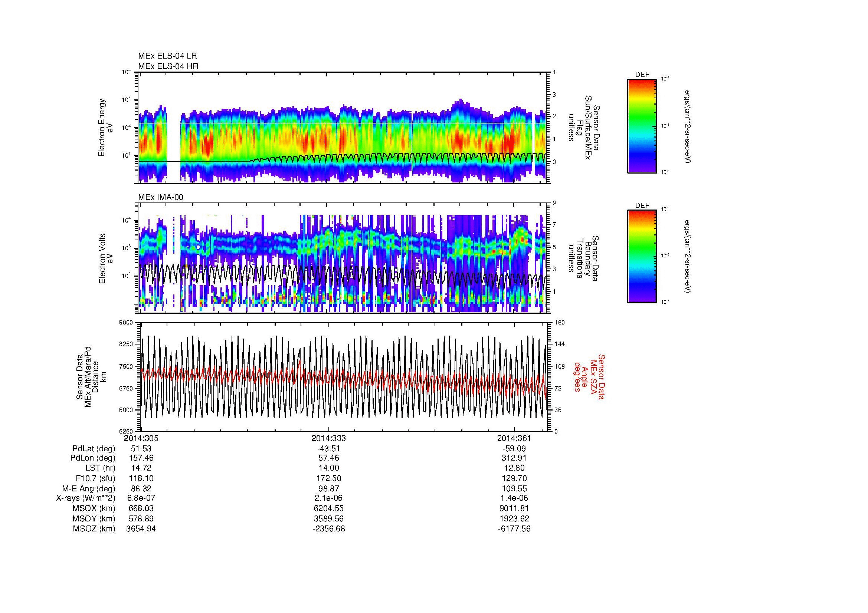Click the 9000 tick on altitude axis
868x613 pixels.
pos(126,323)
